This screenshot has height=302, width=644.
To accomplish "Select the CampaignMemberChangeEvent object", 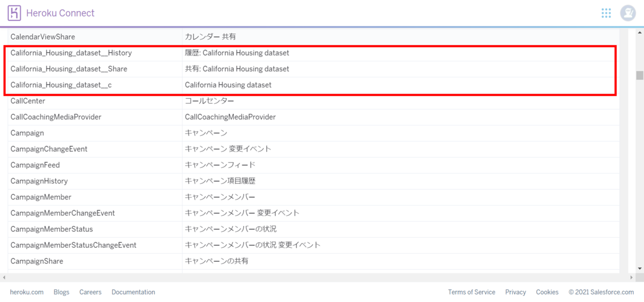I will point(62,213).
